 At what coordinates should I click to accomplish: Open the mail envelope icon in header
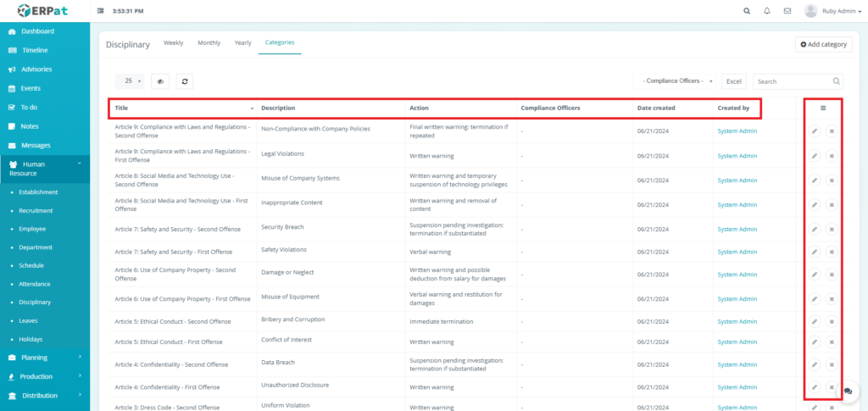787,11
